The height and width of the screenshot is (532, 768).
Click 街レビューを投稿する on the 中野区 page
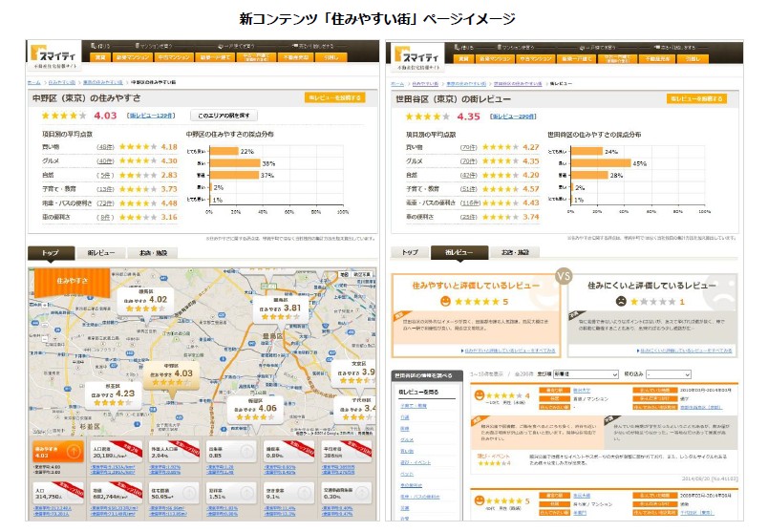pos(334,98)
